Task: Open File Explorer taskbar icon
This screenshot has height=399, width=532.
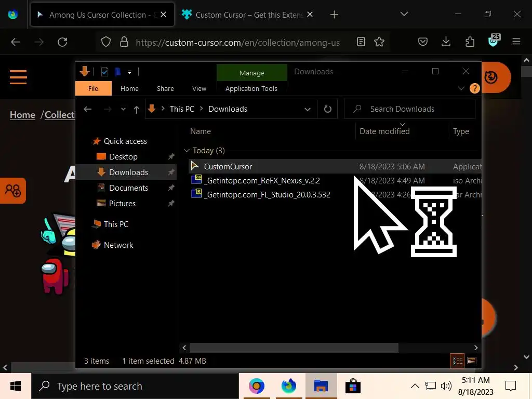Action: [321, 386]
